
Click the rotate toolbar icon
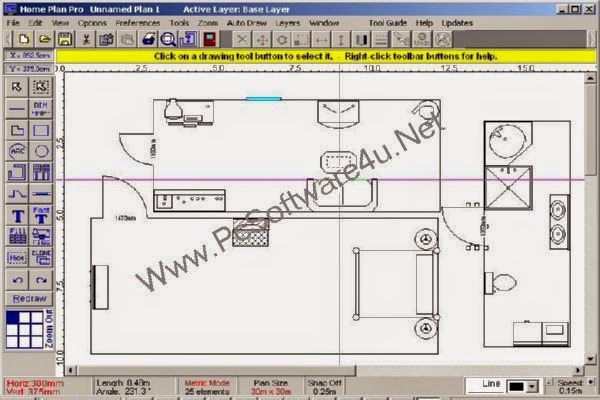(282, 39)
